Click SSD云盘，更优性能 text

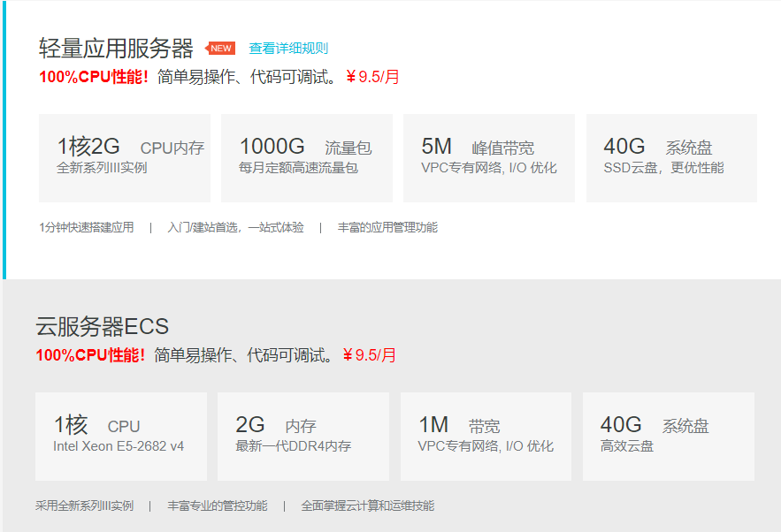tap(663, 168)
